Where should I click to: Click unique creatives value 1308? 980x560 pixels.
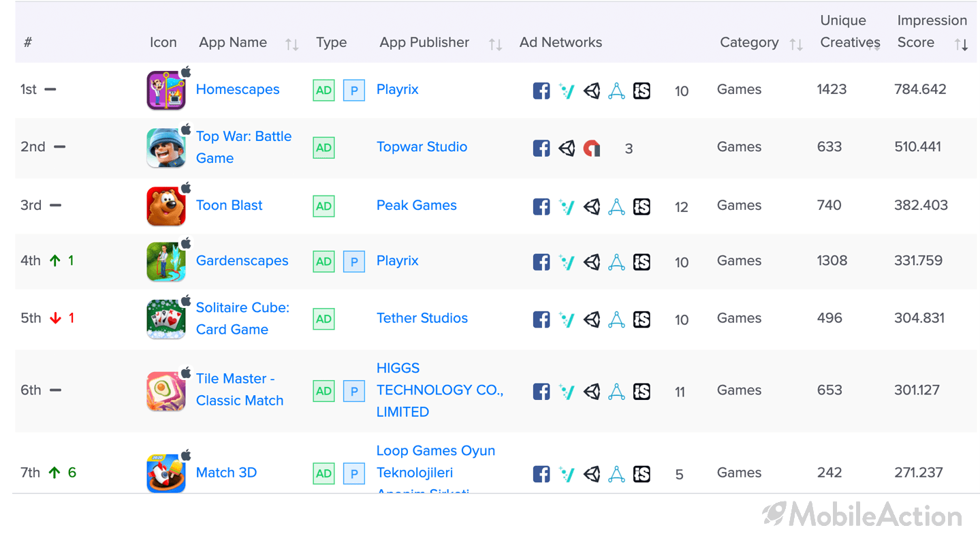832,261
